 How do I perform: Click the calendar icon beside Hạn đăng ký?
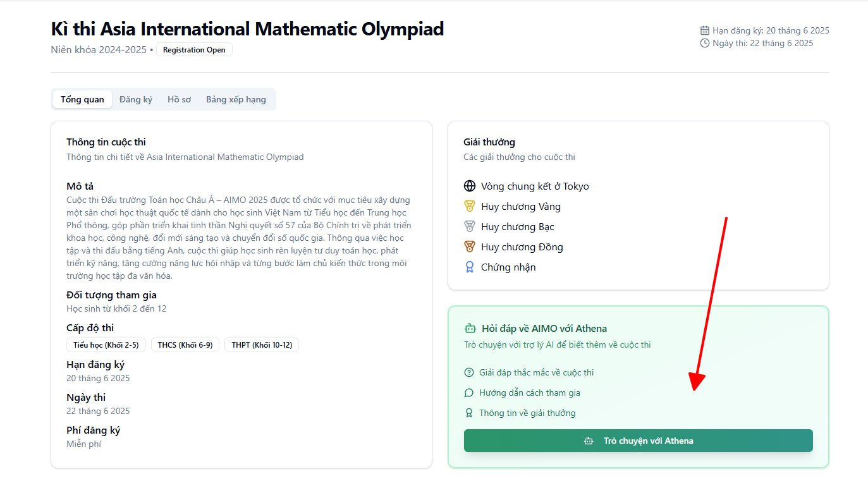pyautogui.click(x=705, y=30)
